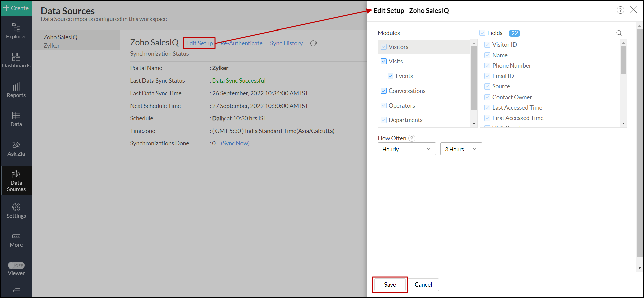Toggle the Conversations module checkbox

[384, 91]
